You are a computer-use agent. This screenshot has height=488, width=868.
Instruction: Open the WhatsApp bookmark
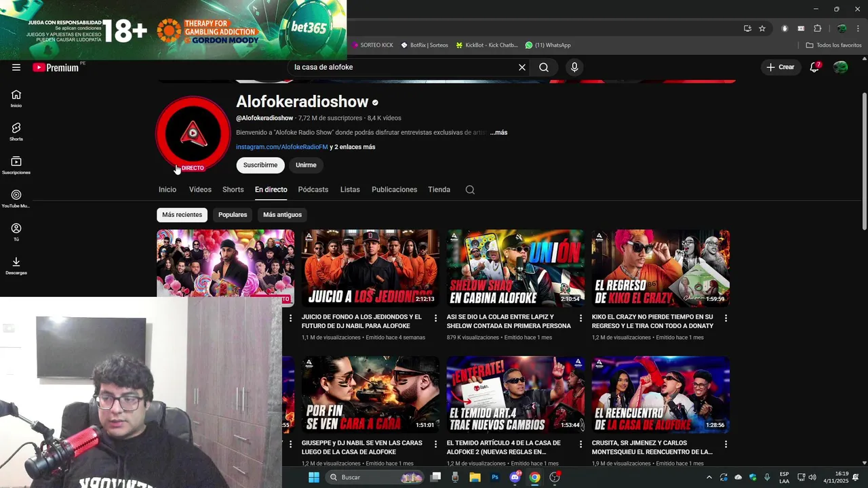click(548, 45)
